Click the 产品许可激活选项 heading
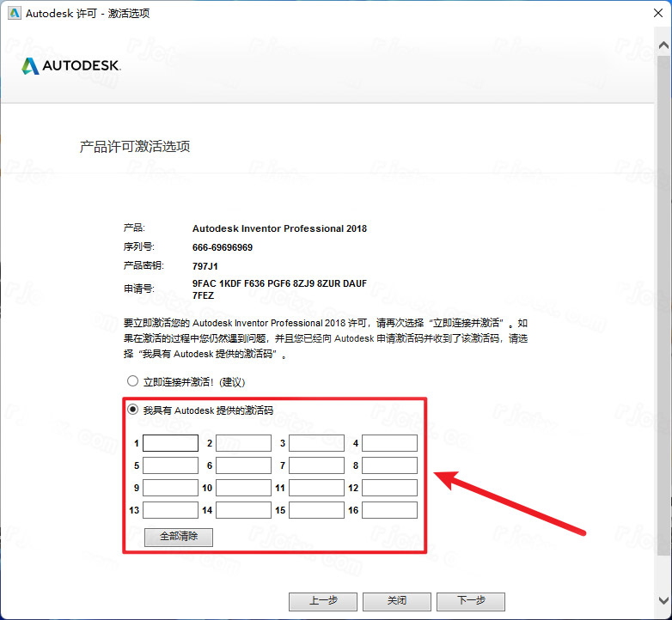The image size is (672, 620). tap(135, 147)
